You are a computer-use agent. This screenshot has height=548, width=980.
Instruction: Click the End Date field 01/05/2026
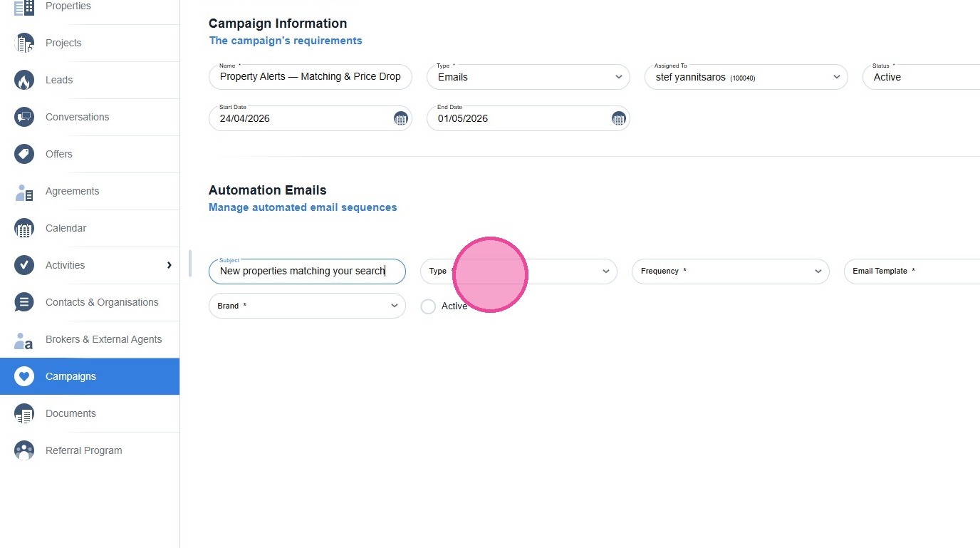tap(528, 118)
